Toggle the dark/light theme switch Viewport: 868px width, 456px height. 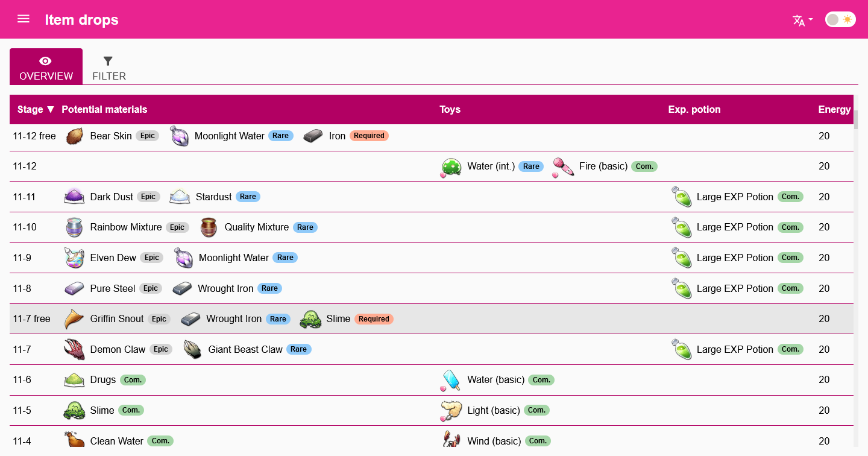point(840,19)
